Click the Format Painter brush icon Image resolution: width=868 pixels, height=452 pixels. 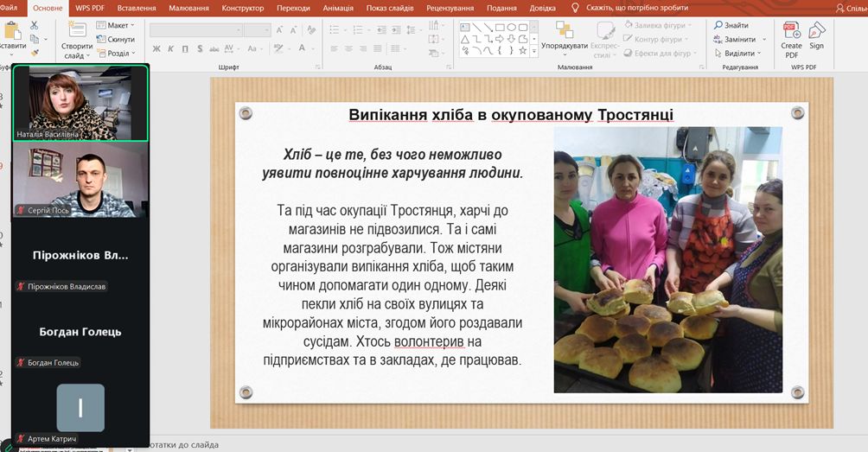(34, 53)
